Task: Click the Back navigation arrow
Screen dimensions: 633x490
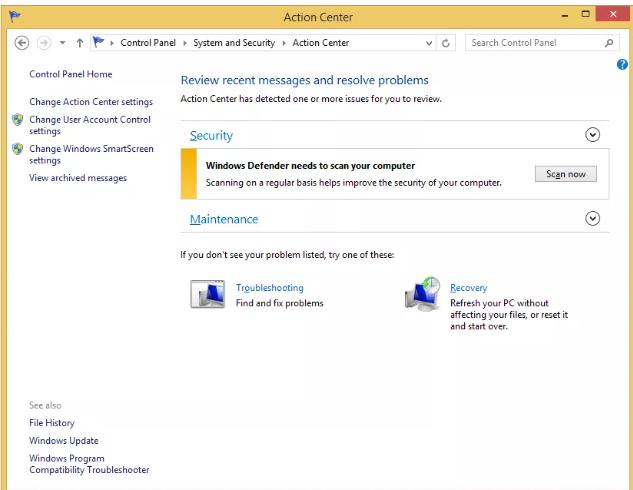Action: pyautogui.click(x=22, y=43)
